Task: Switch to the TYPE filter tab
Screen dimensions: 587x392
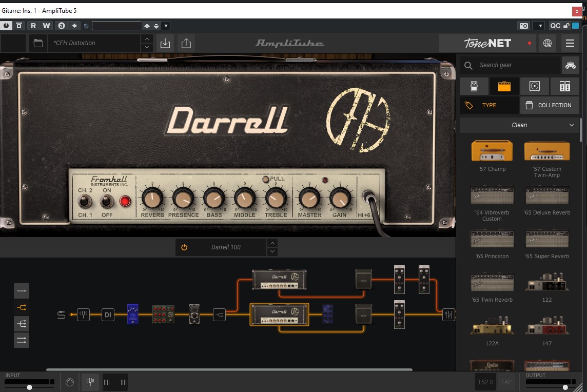Action: pos(488,105)
